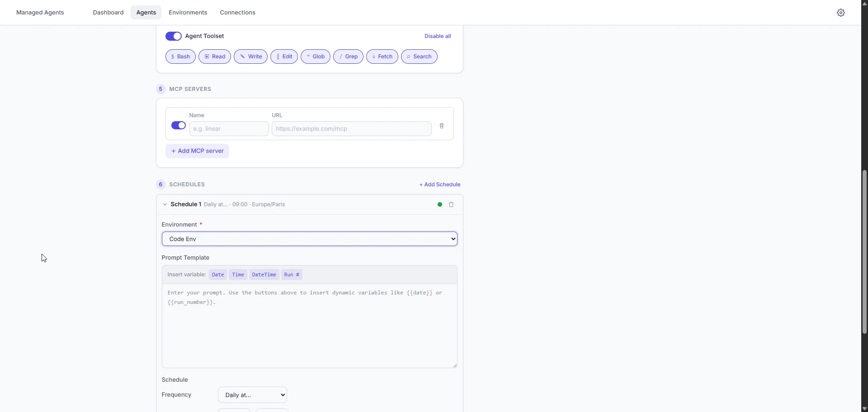868x412 pixels.
Task: Open the Code Env environment dropdown
Action: (309, 239)
